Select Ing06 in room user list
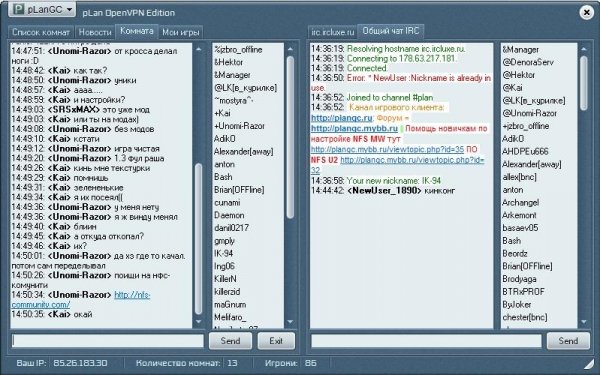 (224, 266)
